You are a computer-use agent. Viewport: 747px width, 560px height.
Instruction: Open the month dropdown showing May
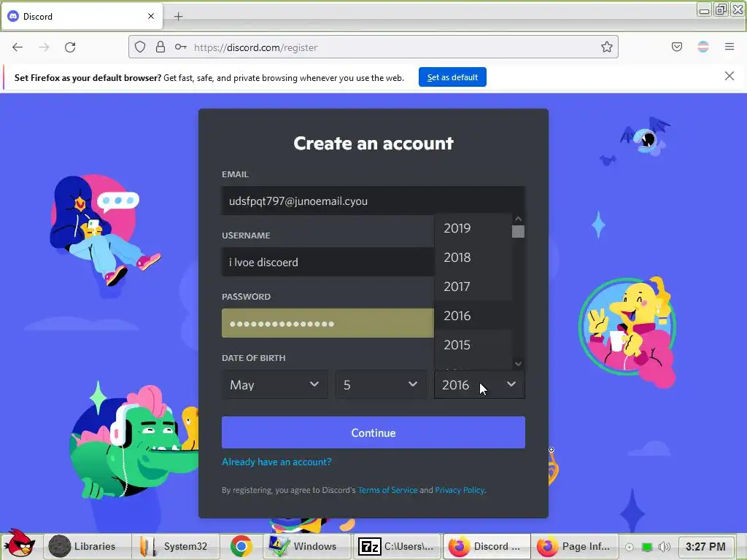click(x=275, y=384)
